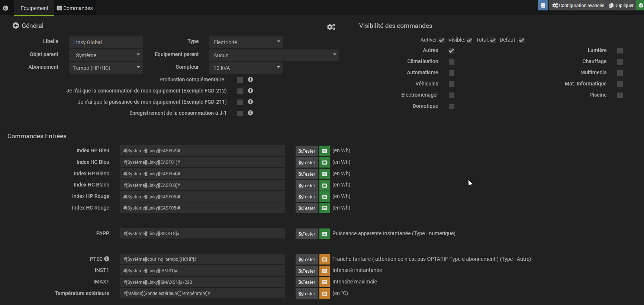Check the Véhicules category checkbox
Image resolution: width=644 pixels, height=305 pixels.
coord(451,84)
